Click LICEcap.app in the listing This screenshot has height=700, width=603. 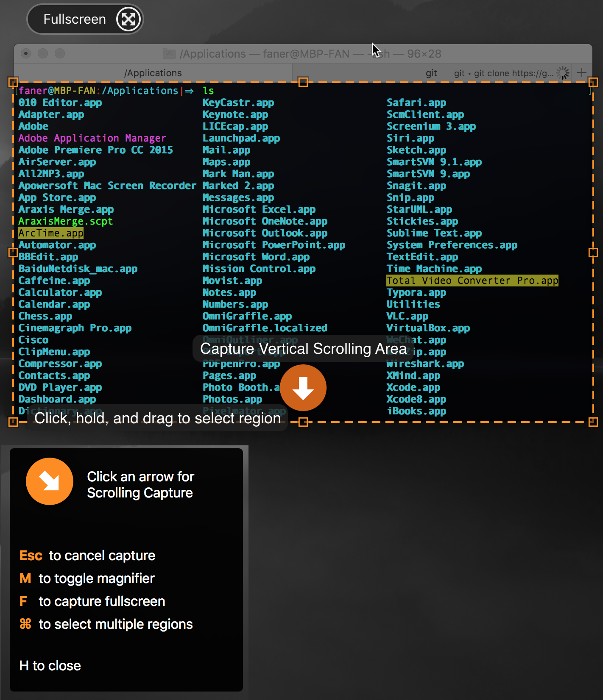(x=235, y=126)
